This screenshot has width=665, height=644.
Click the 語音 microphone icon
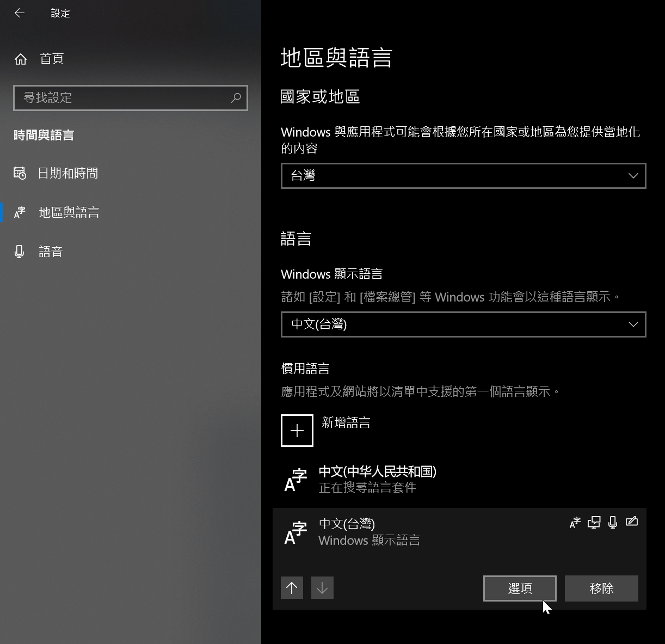pyautogui.click(x=20, y=252)
